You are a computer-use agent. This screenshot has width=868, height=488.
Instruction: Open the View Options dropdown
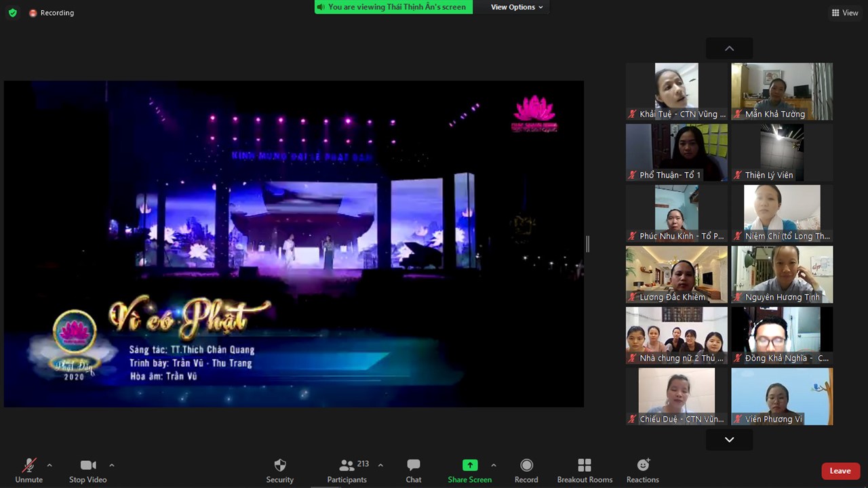click(517, 7)
